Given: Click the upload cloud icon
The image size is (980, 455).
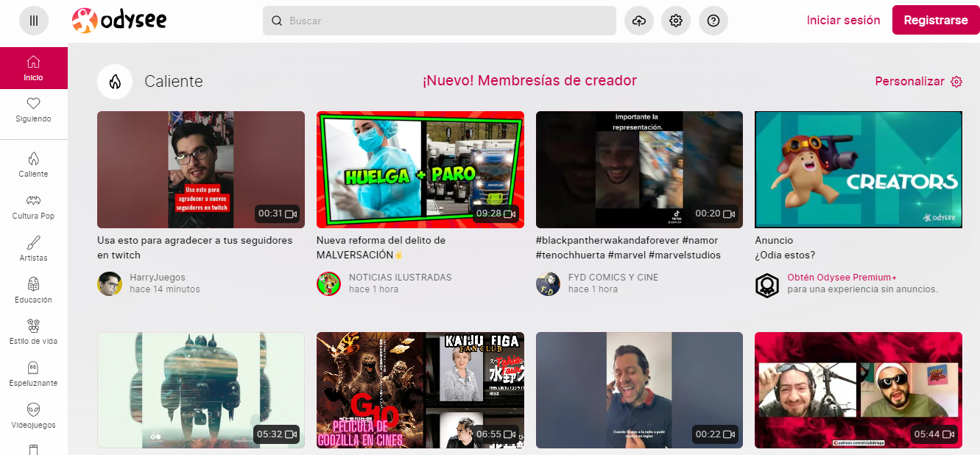Looking at the screenshot, I should 639,21.
